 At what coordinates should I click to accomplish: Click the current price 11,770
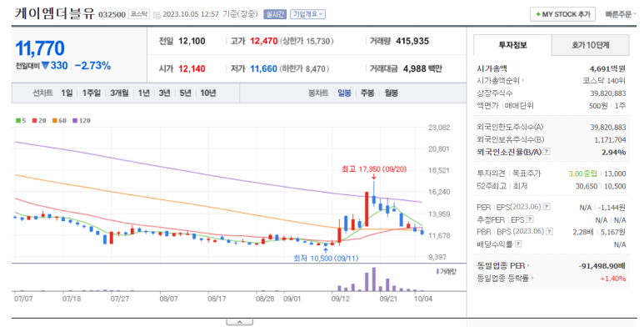click(40, 48)
